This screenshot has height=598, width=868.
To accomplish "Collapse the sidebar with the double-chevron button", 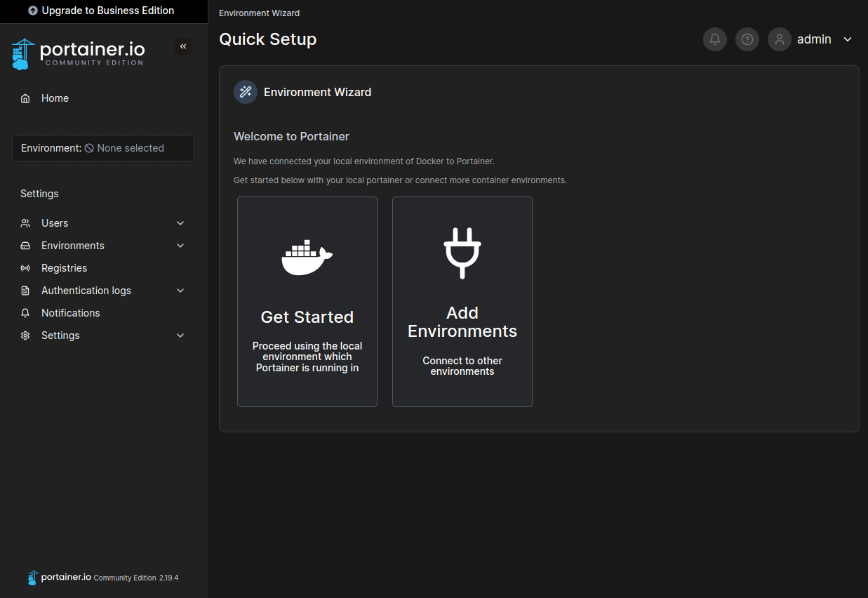I will coord(183,46).
